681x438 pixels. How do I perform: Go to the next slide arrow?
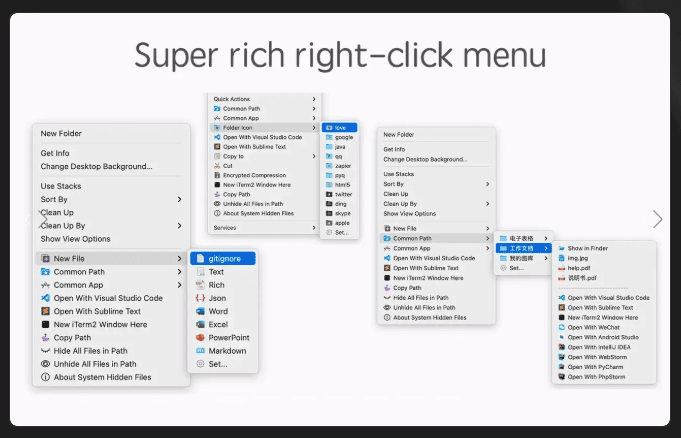pyautogui.click(x=658, y=219)
